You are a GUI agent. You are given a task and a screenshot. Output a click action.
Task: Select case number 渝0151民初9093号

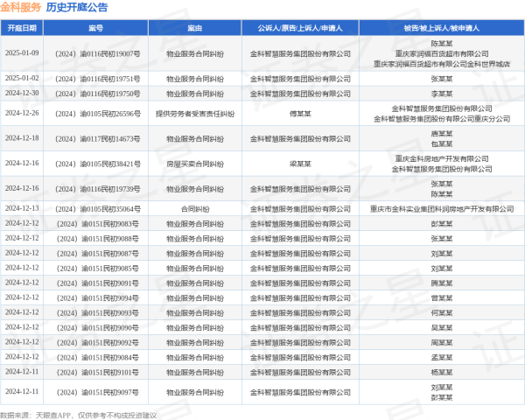point(98,313)
